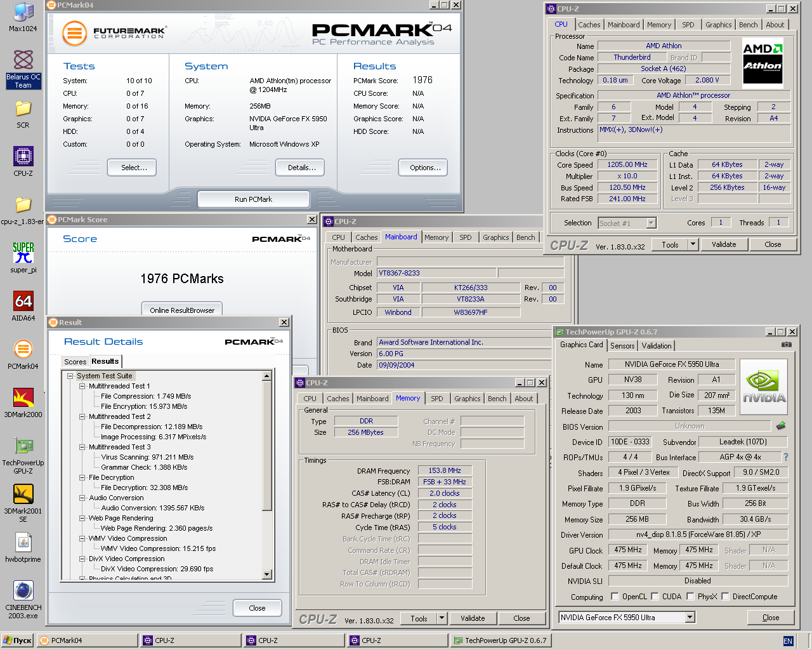Viewport: 812px width, 650px height.
Task: Open hwbotprime desktop icon
Action: point(23,547)
